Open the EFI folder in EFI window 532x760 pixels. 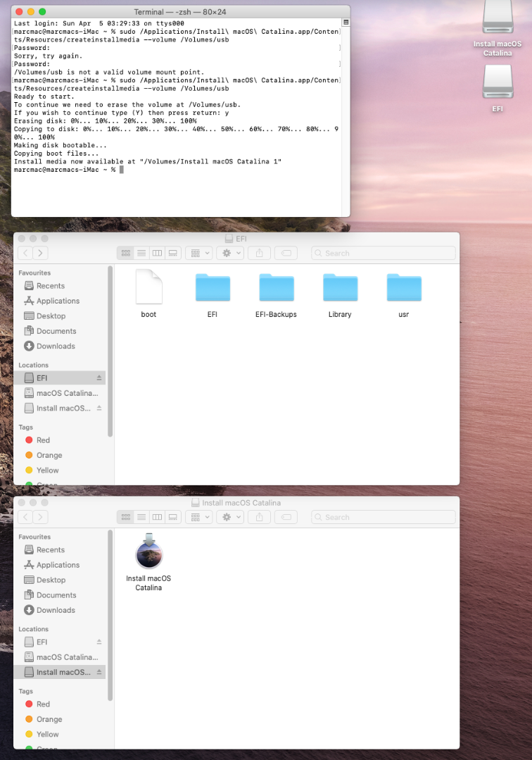point(213,287)
